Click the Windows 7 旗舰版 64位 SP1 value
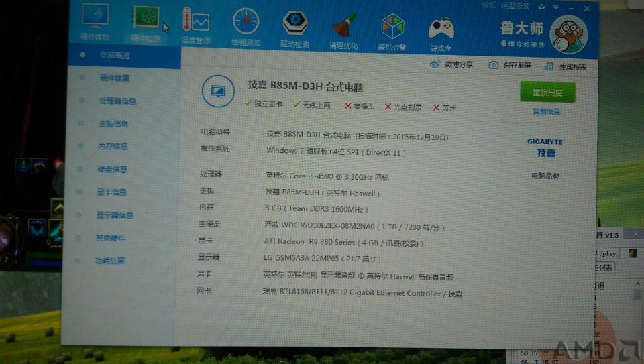This screenshot has height=364, width=644. (x=336, y=151)
